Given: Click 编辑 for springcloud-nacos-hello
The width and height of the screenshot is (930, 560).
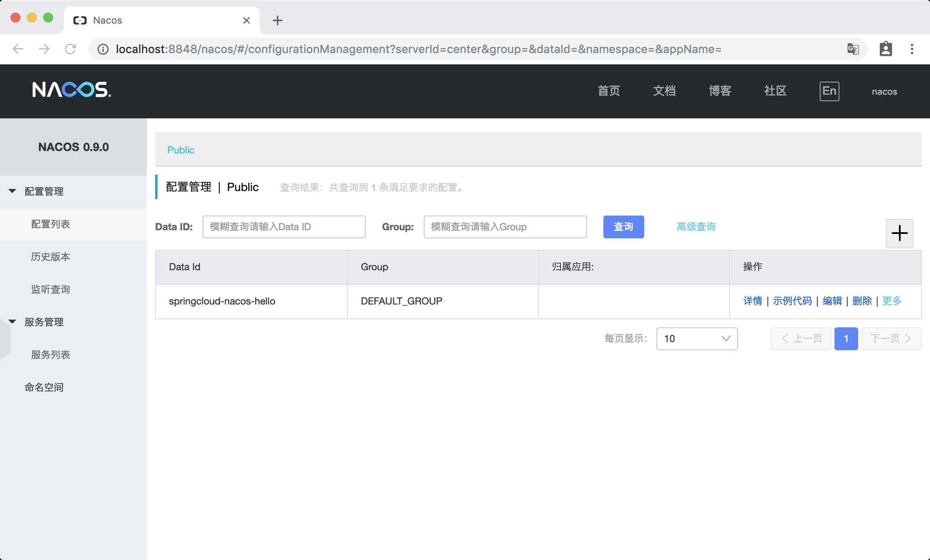Looking at the screenshot, I should [x=832, y=301].
